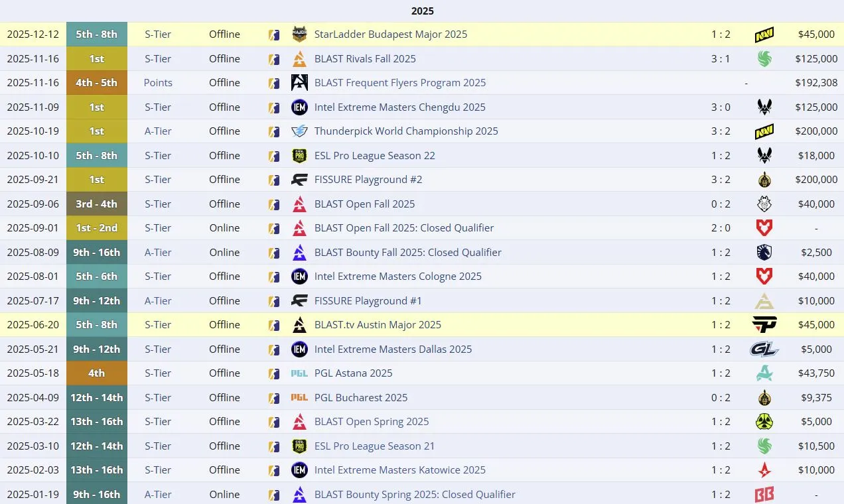Open PGL Bucharest 2025 tournament link
Screen dimensions: 844x504
click(361, 397)
